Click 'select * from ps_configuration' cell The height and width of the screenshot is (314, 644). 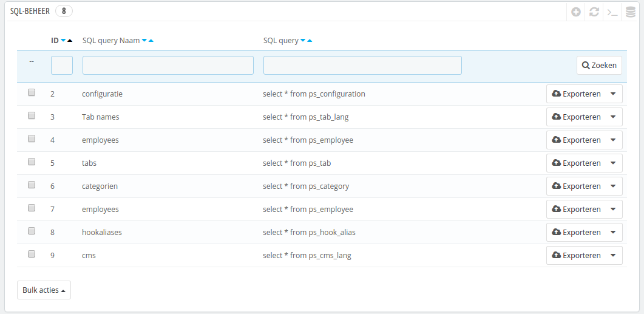[x=314, y=94]
